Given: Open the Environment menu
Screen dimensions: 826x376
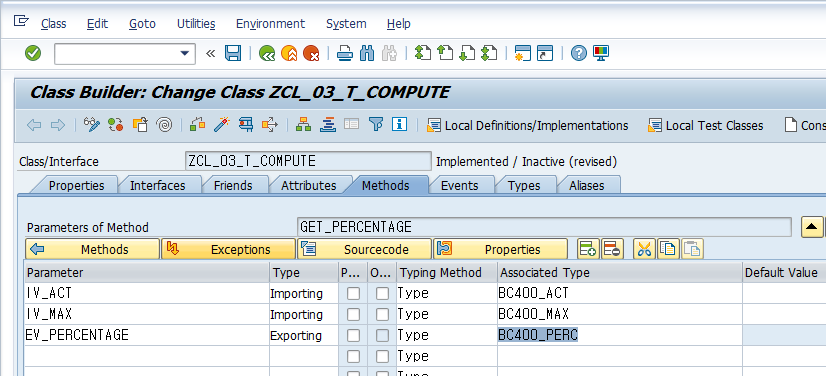Looking at the screenshot, I should (270, 24).
